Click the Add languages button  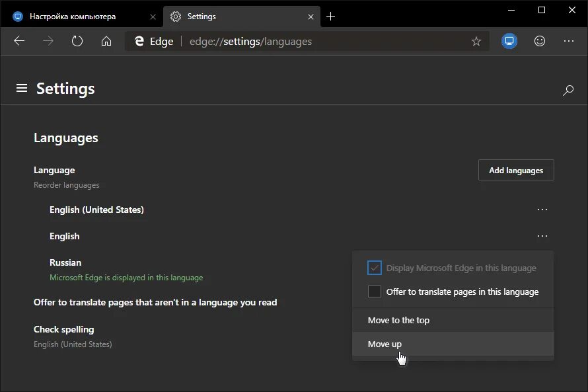coord(516,171)
